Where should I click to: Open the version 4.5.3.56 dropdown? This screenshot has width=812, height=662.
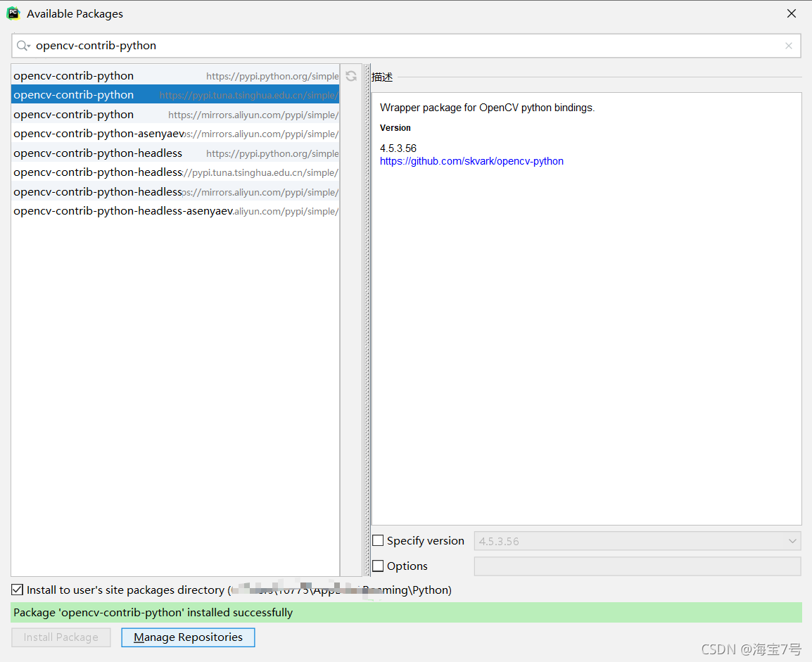[637, 541]
